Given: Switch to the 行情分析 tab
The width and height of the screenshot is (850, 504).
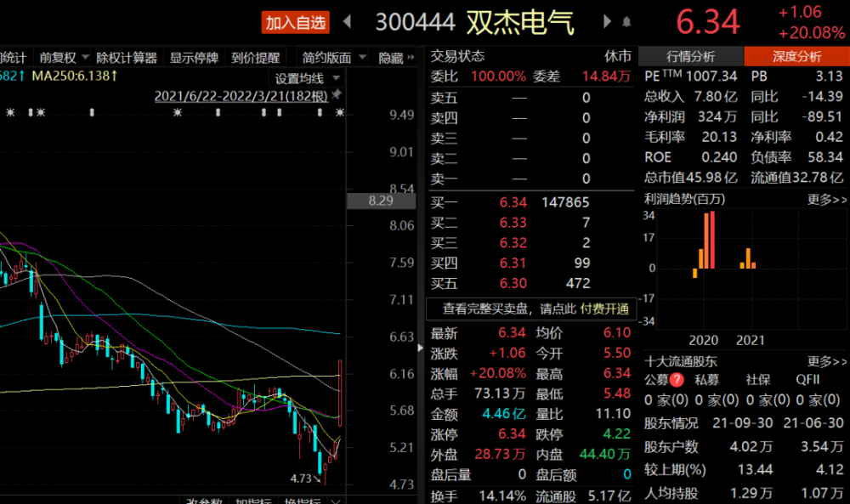Looking at the screenshot, I should [690, 56].
